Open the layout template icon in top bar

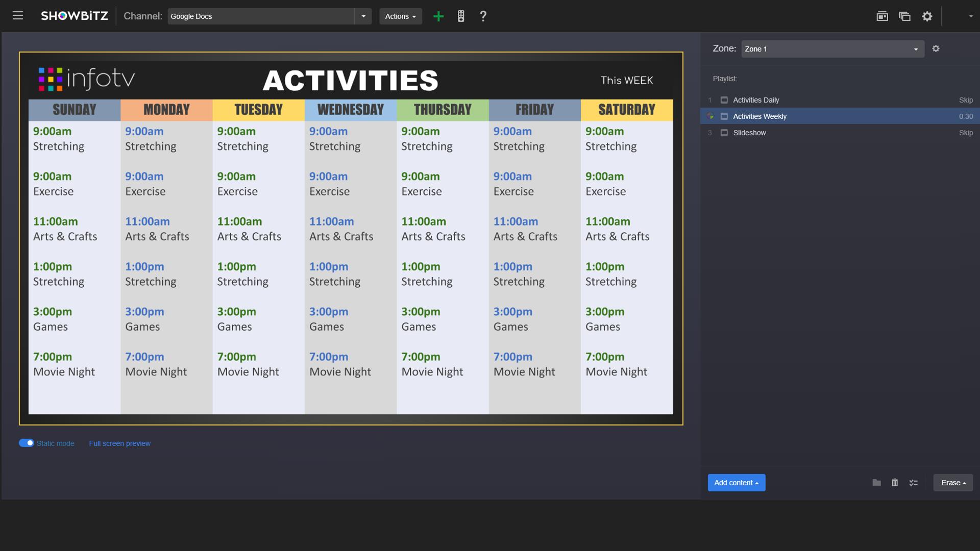pyautogui.click(x=882, y=16)
